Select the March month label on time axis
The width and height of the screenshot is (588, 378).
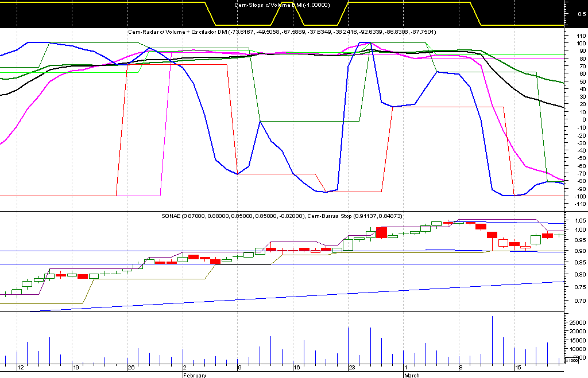pos(411,375)
